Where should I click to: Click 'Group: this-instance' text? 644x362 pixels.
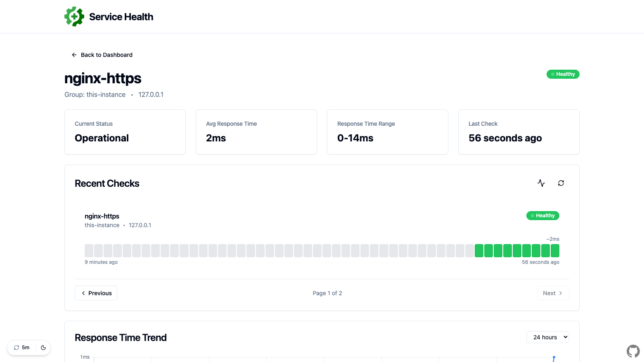click(95, 94)
